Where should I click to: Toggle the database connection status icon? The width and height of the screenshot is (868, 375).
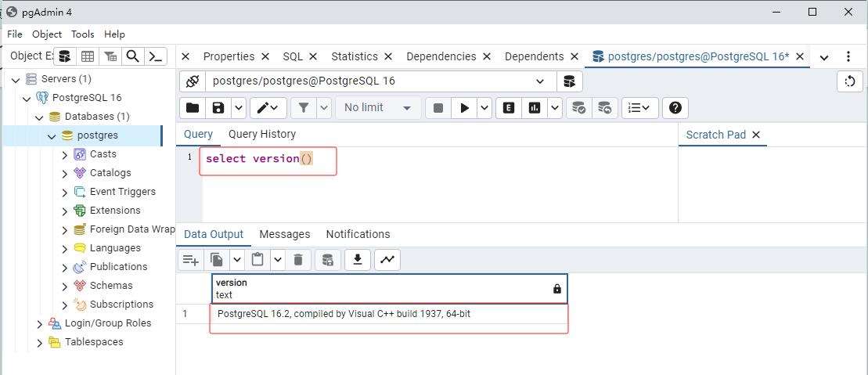pyautogui.click(x=193, y=81)
